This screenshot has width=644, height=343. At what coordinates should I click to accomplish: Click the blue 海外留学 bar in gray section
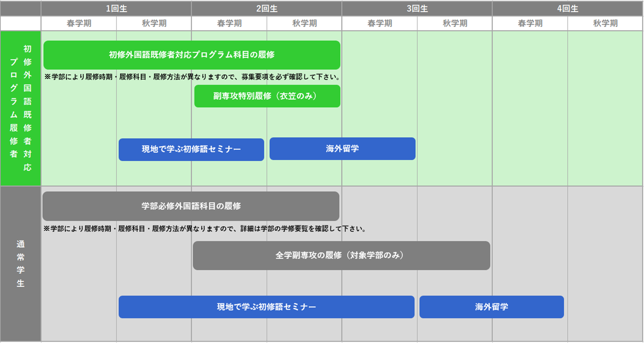[x=491, y=307]
